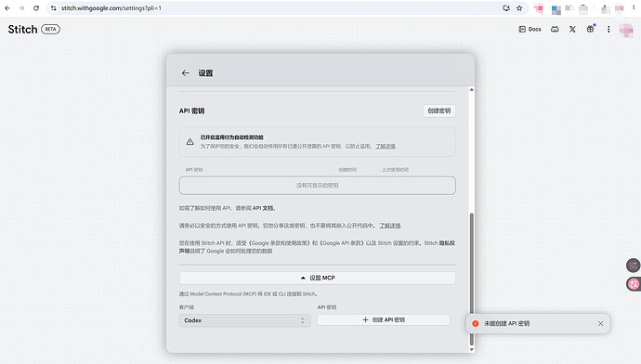Click the scrollbar down arrow in settings

pos(471,349)
